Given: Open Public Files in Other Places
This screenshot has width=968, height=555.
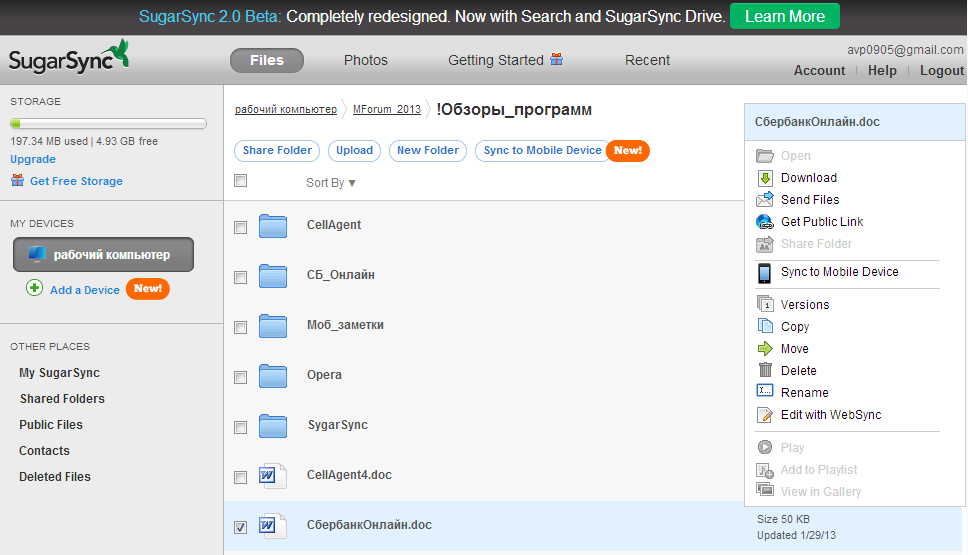Looking at the screenshot, I should (x=51, y=425).
